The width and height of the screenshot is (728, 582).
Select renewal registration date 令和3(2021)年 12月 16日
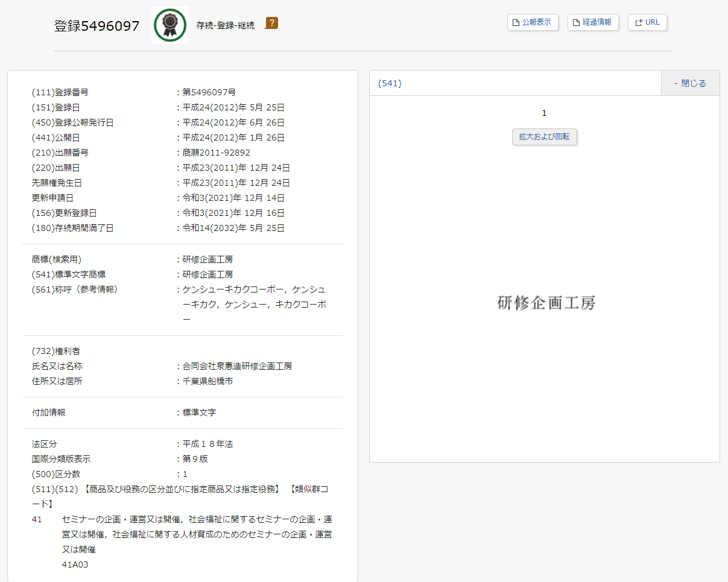(x=233, y=213)
